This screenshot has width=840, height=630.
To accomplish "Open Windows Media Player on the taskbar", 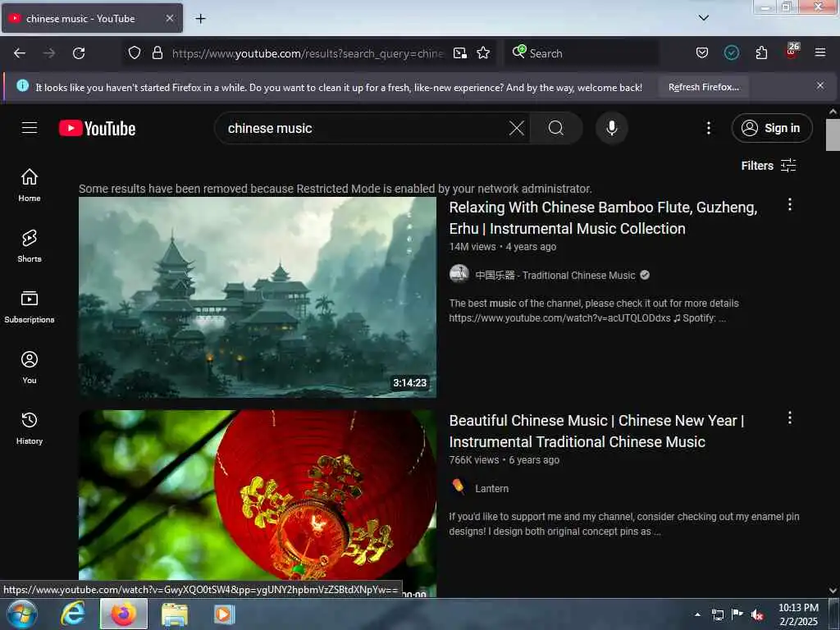I will (225, 614).
